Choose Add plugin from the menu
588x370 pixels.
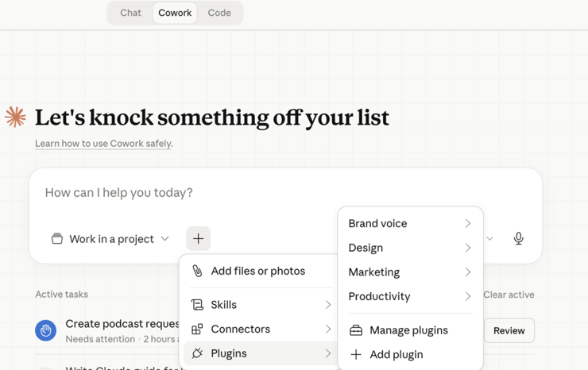(396, 354)
